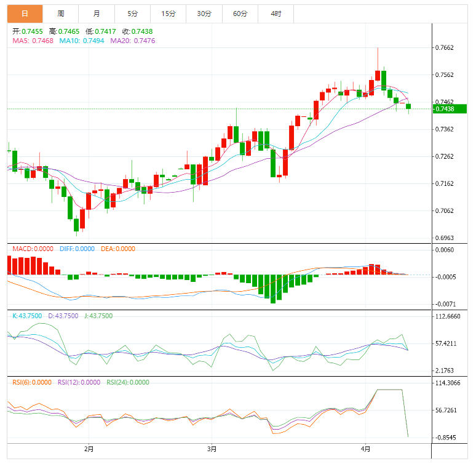Click the green 0.7438 current price tag
The image size is (476, 469).
point(450,109)
